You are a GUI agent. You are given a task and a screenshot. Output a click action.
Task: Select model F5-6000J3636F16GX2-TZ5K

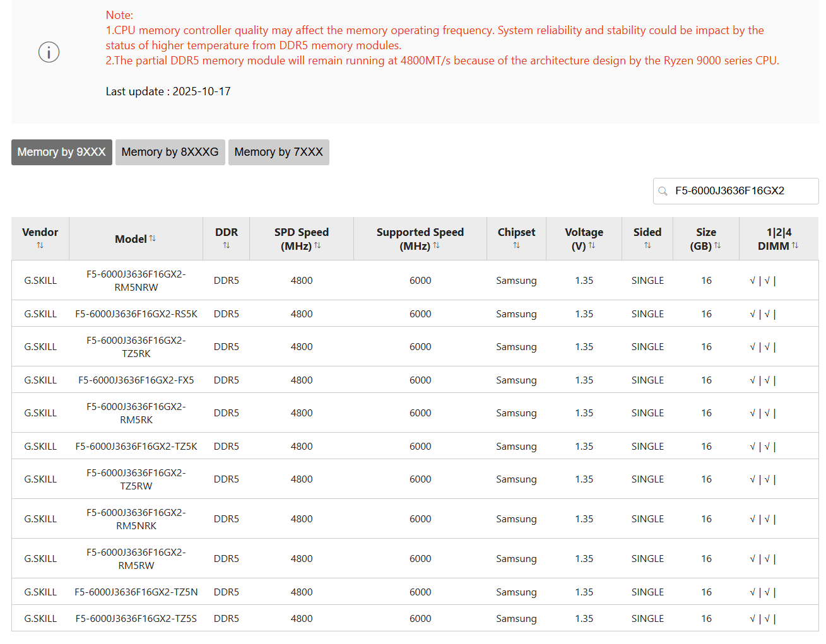coord(136,447)
